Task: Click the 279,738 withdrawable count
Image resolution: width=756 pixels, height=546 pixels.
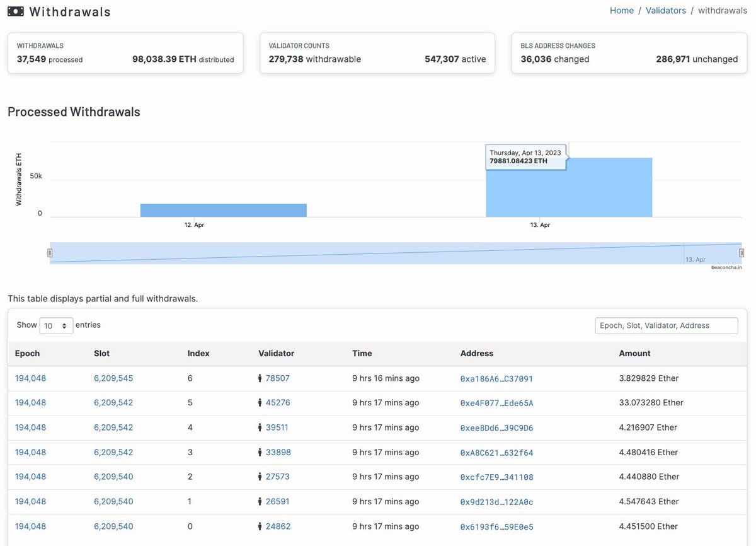Action: [x=315, y=59]
